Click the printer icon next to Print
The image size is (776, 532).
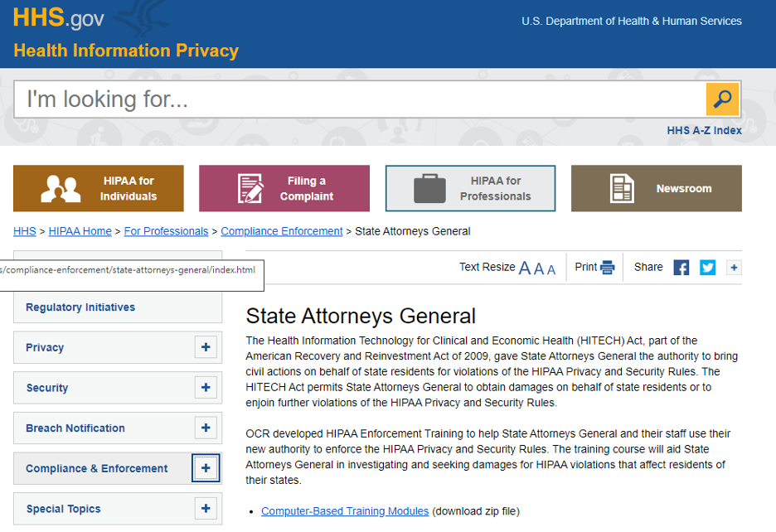coord(609,267)
